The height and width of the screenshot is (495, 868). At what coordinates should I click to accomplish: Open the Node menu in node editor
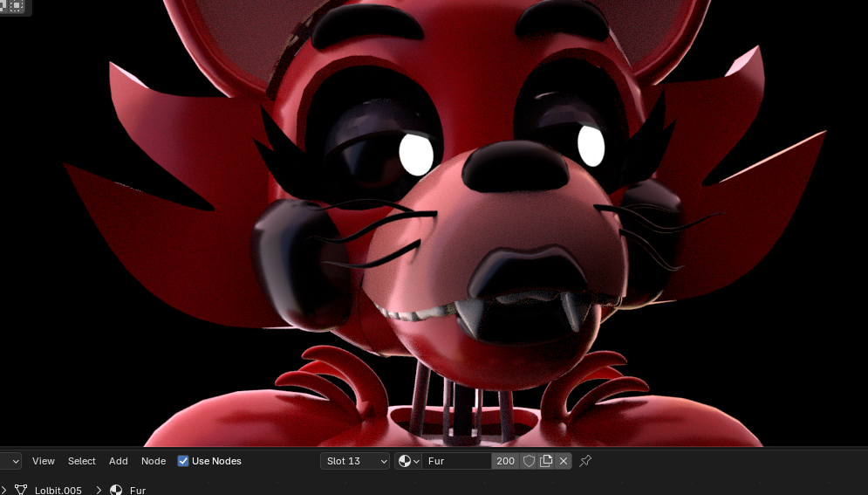click(154, 461)
